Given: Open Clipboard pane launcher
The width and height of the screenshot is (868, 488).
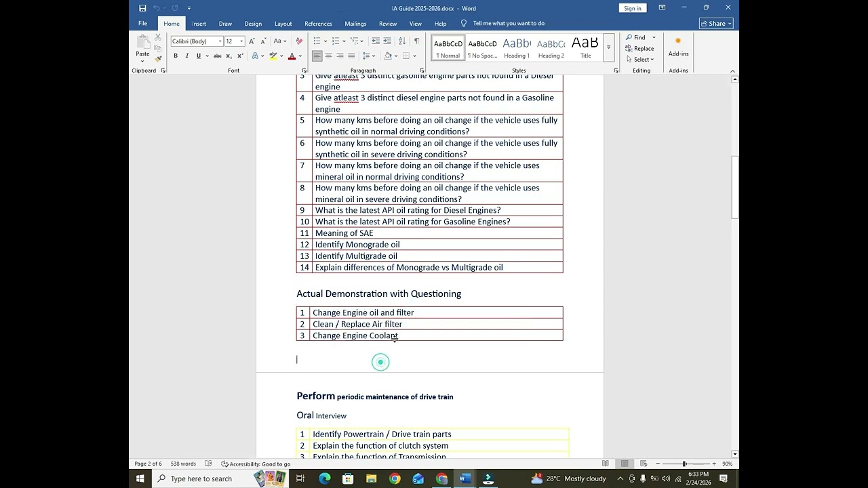Looking at the screenshot, I should [163, 70].
